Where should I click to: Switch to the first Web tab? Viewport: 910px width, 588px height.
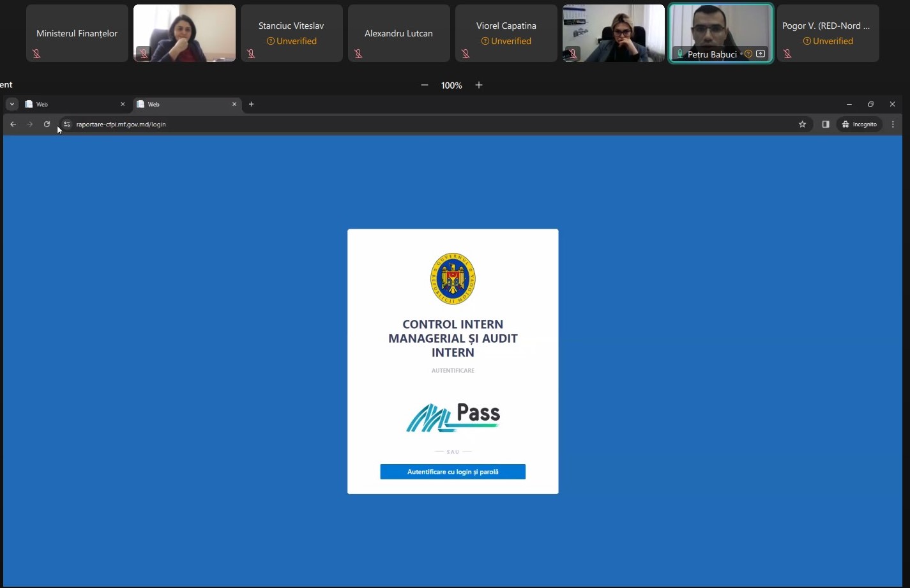[75, 104]
